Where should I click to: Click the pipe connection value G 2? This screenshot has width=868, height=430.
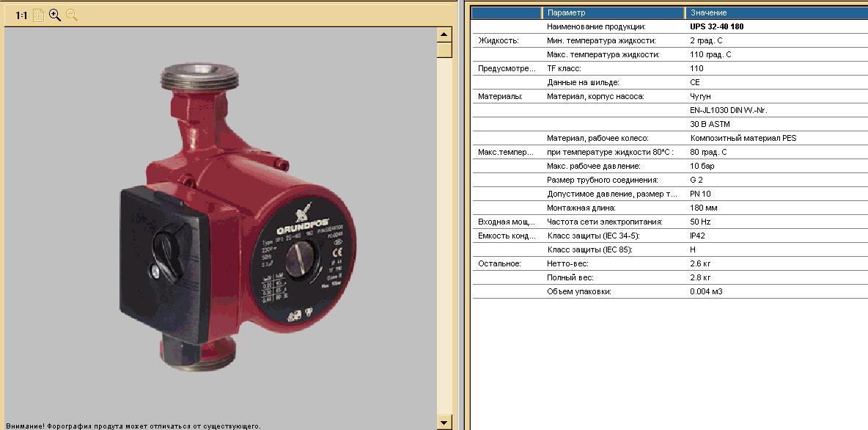tap(696, 180)
